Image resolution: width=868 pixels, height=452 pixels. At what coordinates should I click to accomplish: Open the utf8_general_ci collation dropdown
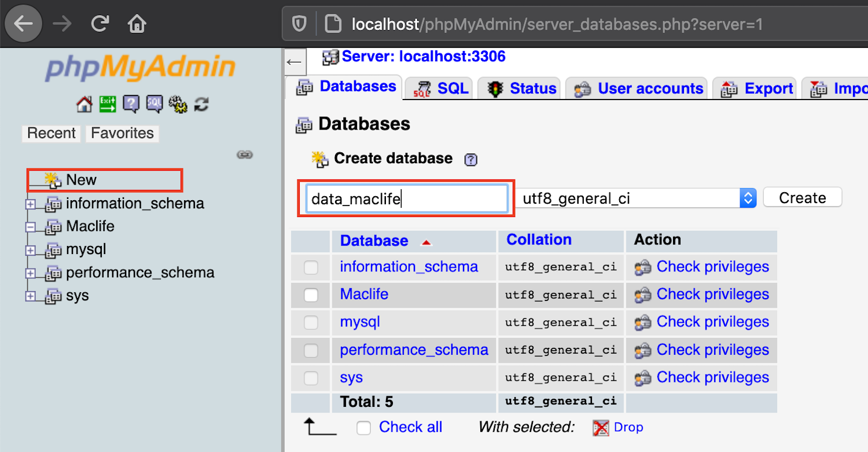[635, 199]
